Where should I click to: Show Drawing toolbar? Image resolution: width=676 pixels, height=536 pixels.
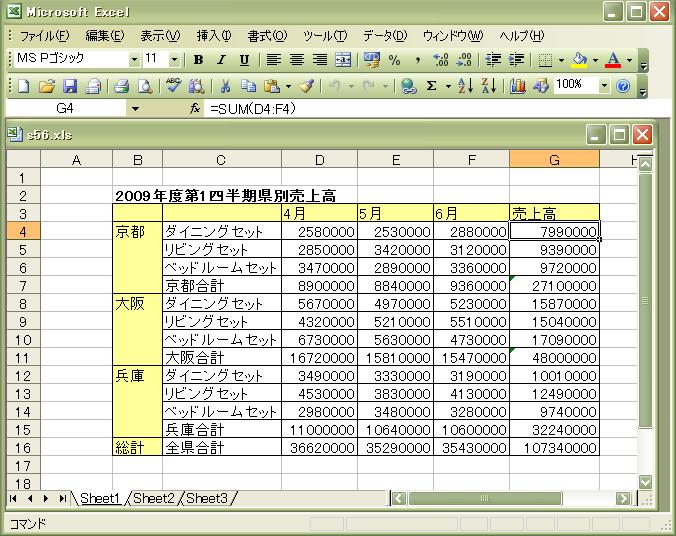coord(541,86)
